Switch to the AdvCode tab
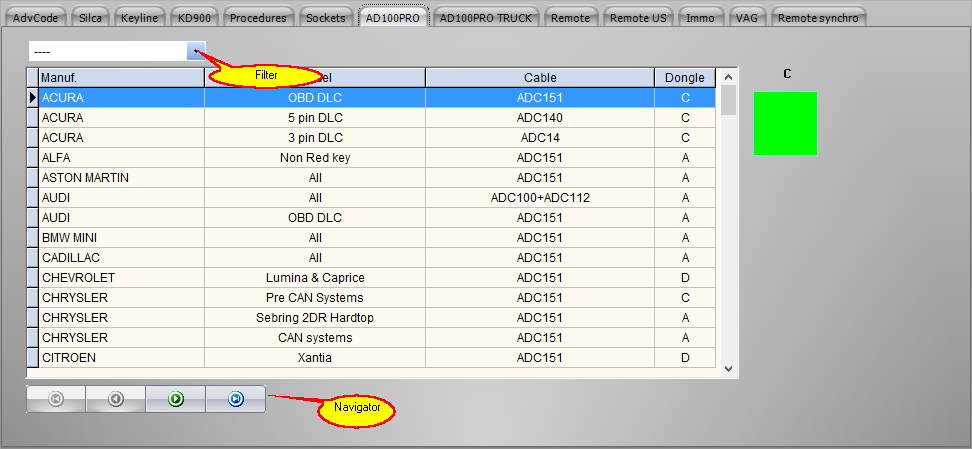The width and height of the screenshot is (972, 449). pyautogui.click(x=36, y=18)
